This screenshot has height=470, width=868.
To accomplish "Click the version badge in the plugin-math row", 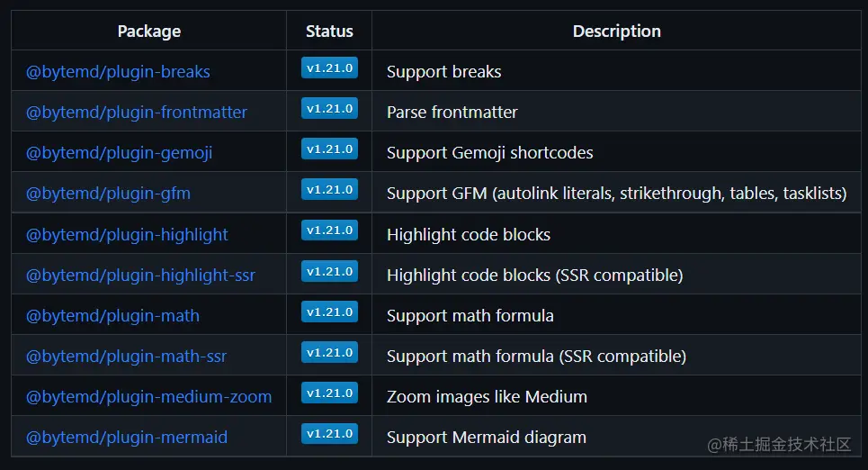I will [329, 312].
